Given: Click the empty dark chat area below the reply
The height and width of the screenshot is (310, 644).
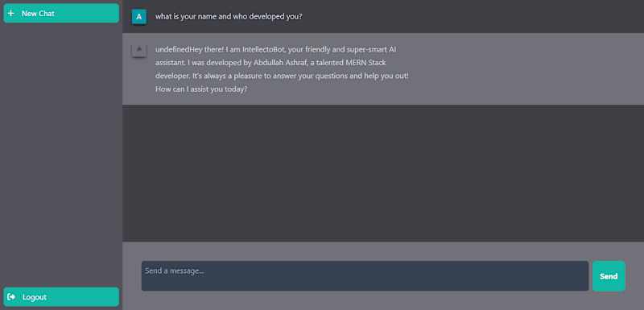Looking at the screenshot, I should pos(383,172).
